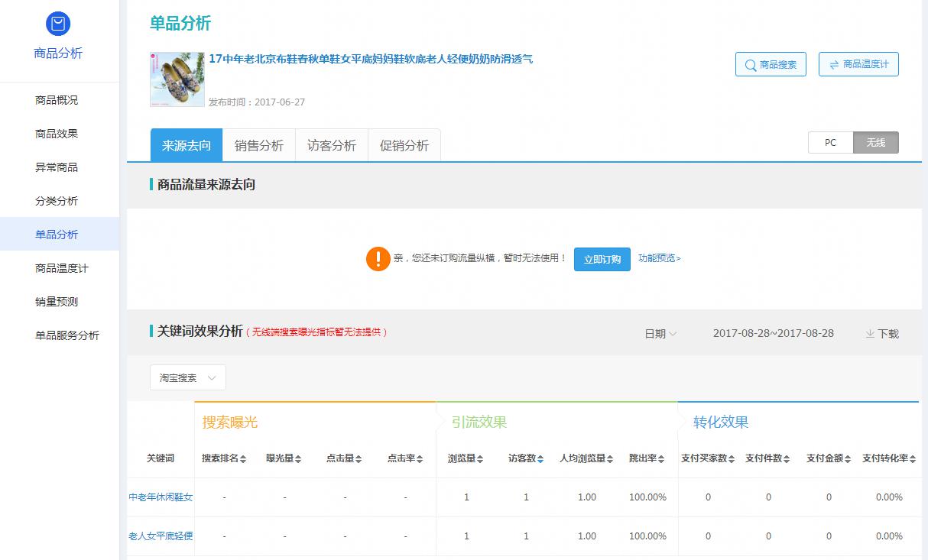Click the 下载 download icon
The height and width of the screenshot is (560, 928).
[x=870, y=334]
